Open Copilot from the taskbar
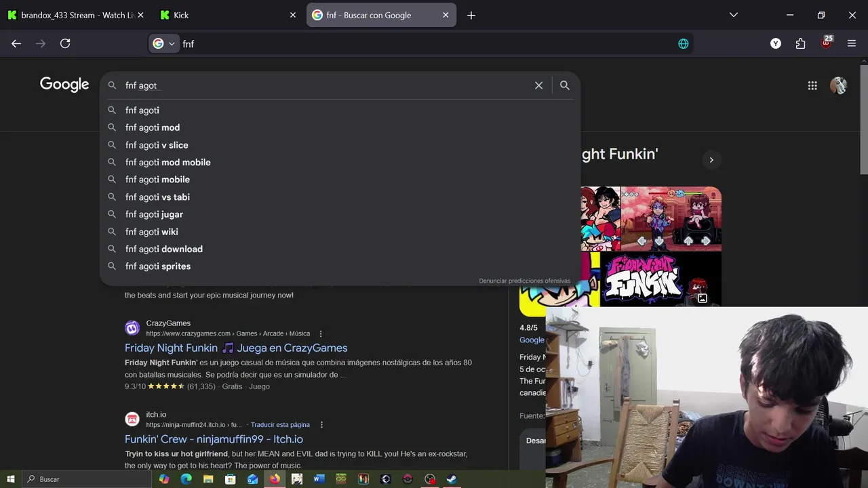This screenshot has width=868, height=488. (x=164, y=479)
